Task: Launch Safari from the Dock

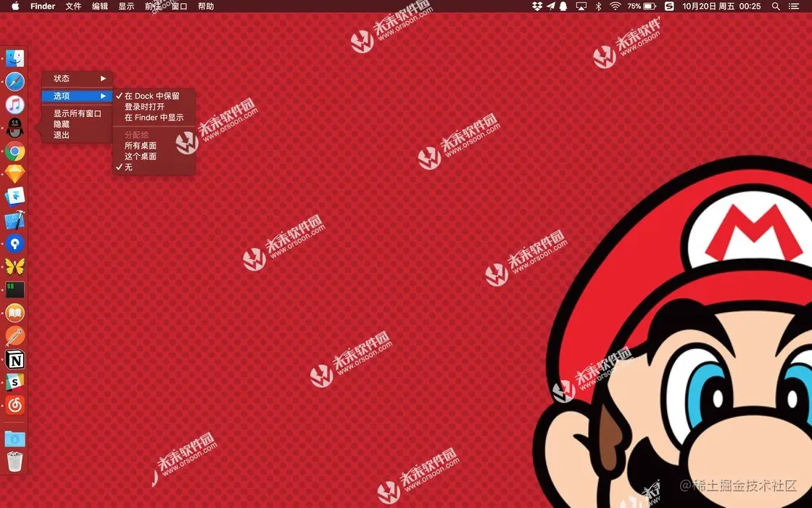Action: click(x=14, y=81)
